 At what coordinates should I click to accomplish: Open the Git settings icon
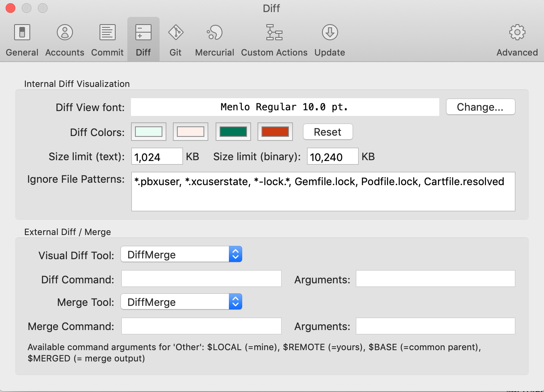(x=175, y=38)
